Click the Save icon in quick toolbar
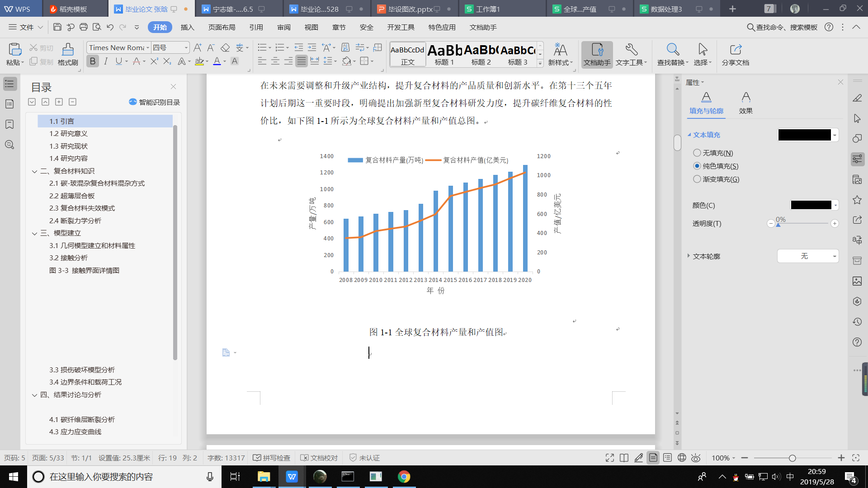Screen dimensions: 868x488 point(57,27)
